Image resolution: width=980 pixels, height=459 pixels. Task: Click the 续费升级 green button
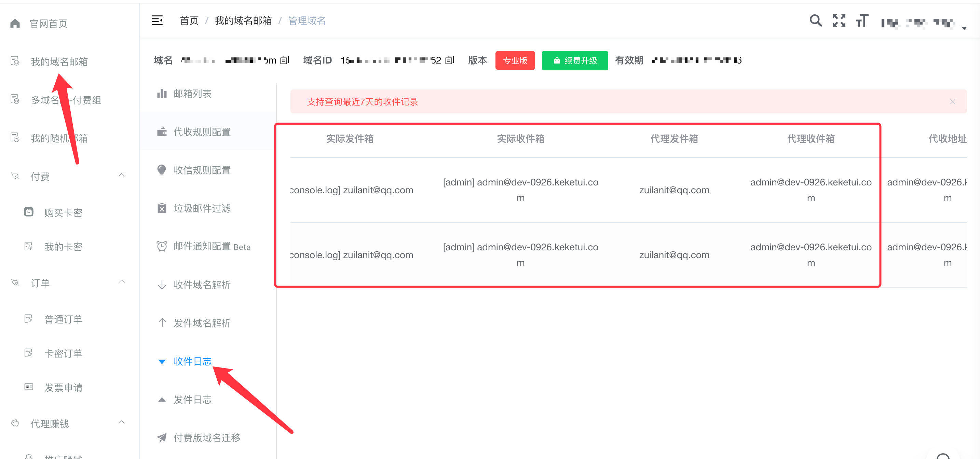click(574, 60)
